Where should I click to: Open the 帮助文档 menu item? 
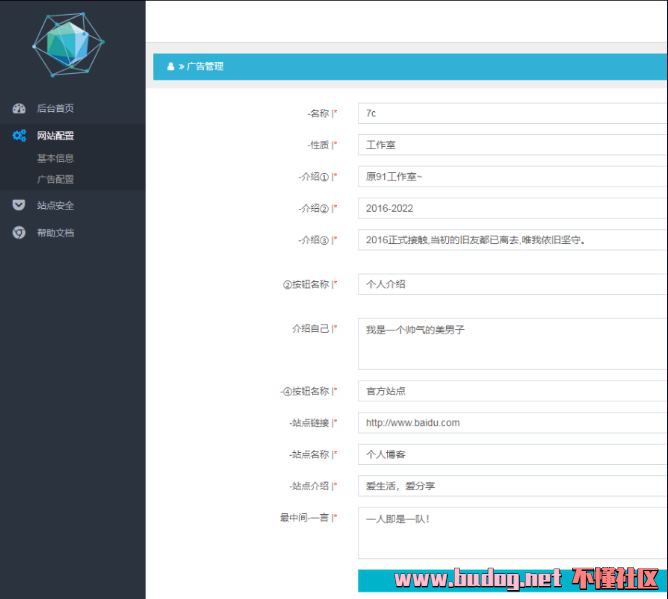[x=55, y=233]
